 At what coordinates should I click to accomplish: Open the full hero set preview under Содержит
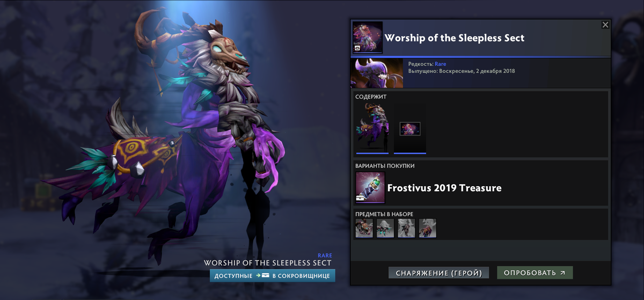pos(372,128)
